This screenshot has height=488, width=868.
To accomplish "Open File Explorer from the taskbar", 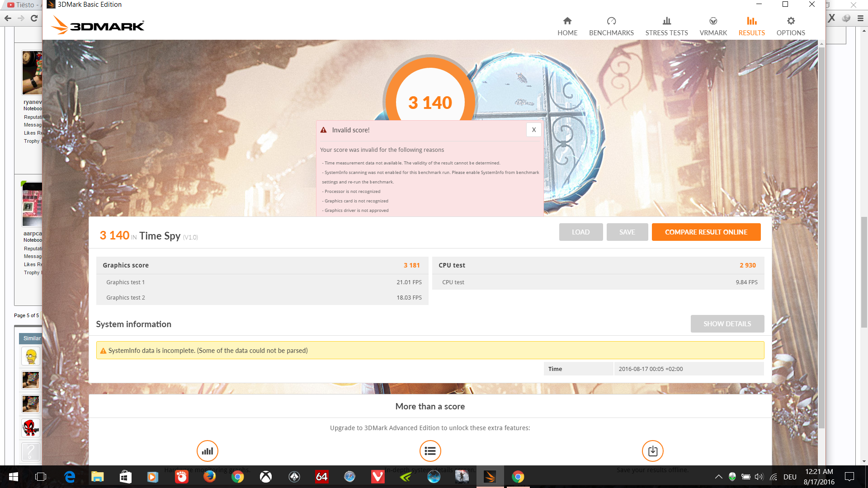I will tap(98, 477).
